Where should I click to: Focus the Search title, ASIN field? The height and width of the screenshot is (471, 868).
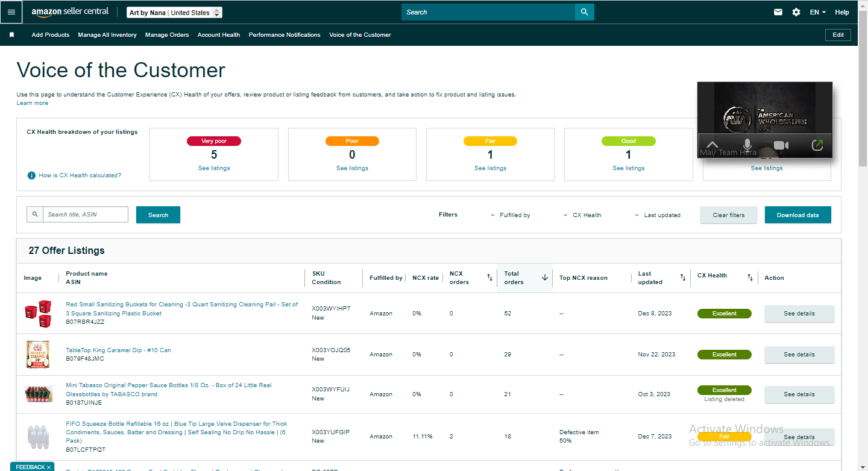86,214
